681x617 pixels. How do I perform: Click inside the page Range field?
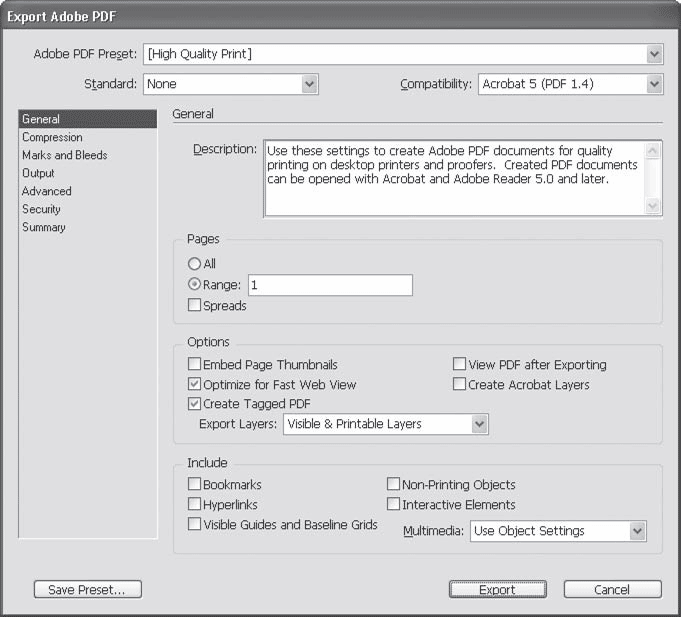coord(329,285)
